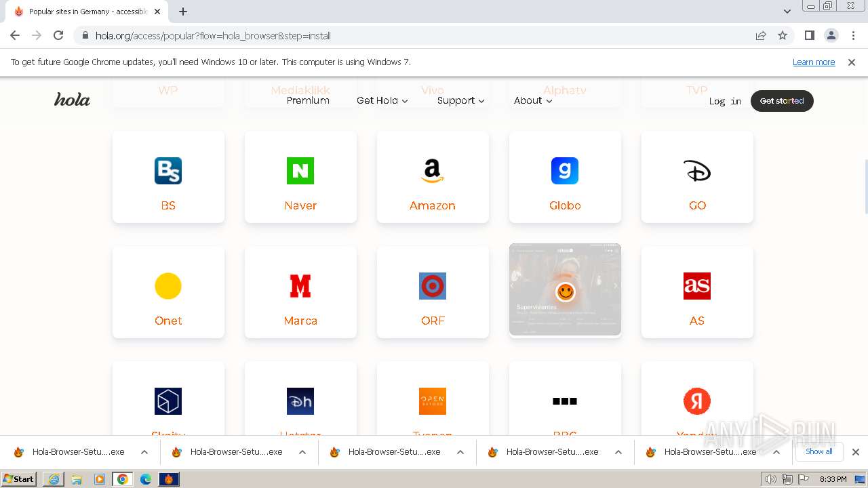Open the BBC black blocks icon
The image size is (868, 488).
coord(565,401)
